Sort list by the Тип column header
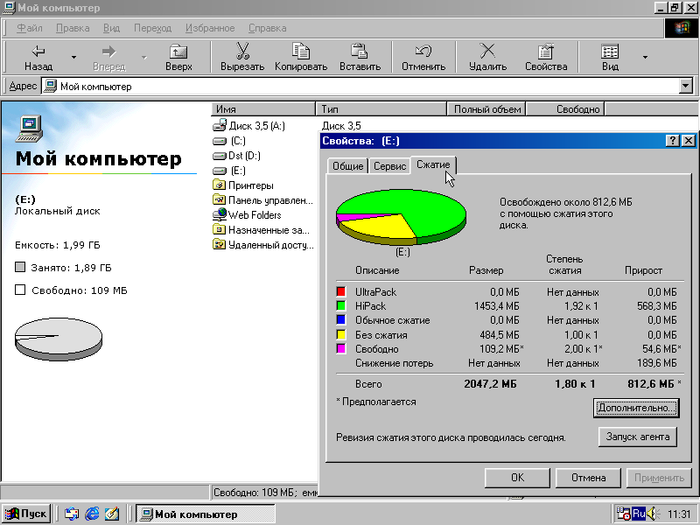 (381, 109)
